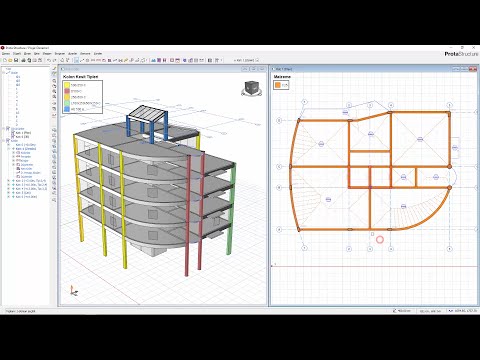
Task: Click the blue swatch in the column legend
Action: 67,109
